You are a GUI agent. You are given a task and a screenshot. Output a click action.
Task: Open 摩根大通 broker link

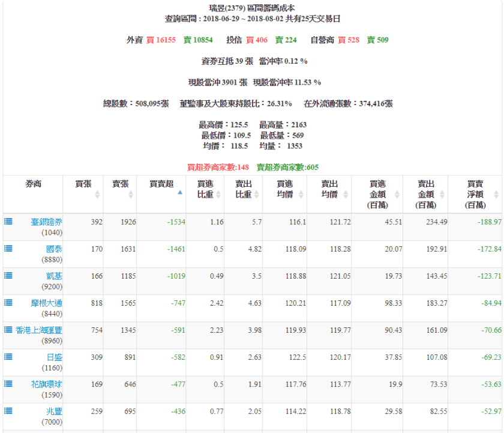pos(46,303)
